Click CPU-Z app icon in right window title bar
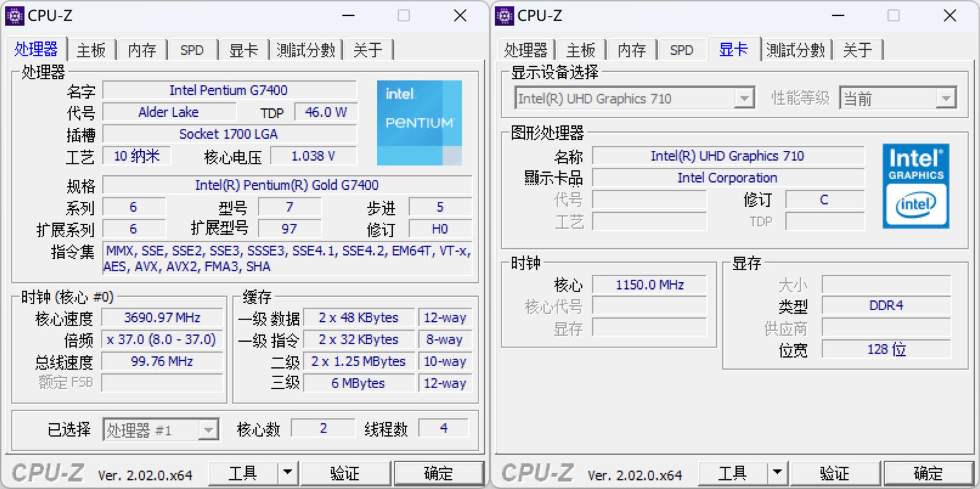Viewport: 980px width, 489px height. coord(505,16)
